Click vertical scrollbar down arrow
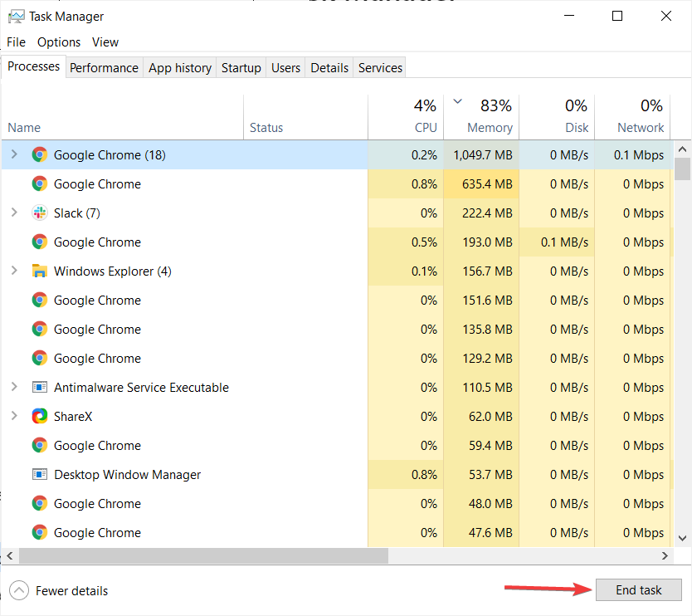692x616 pixels. point(682,538)
